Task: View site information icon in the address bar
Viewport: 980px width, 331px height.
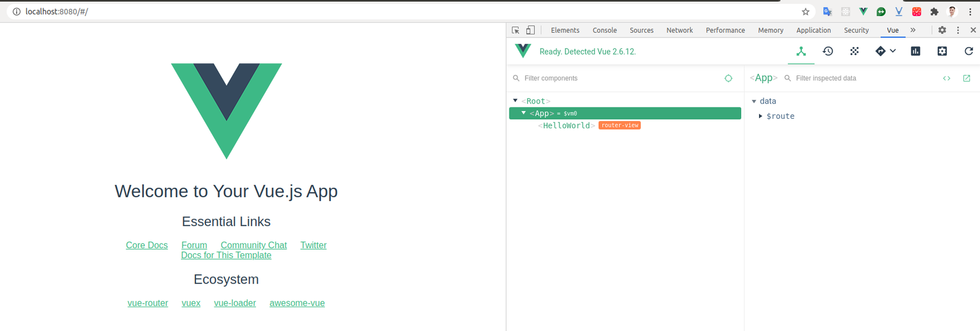Action: tap(17, 11)
